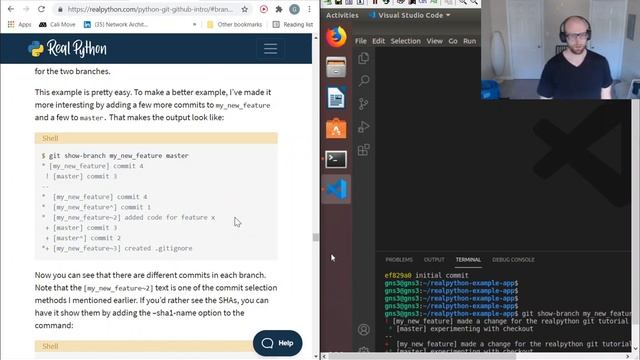Image resolution: width=640 pixels, height=360 pixels.
Task: Open Chrome's three-dot menu
Action: point(309,9)
